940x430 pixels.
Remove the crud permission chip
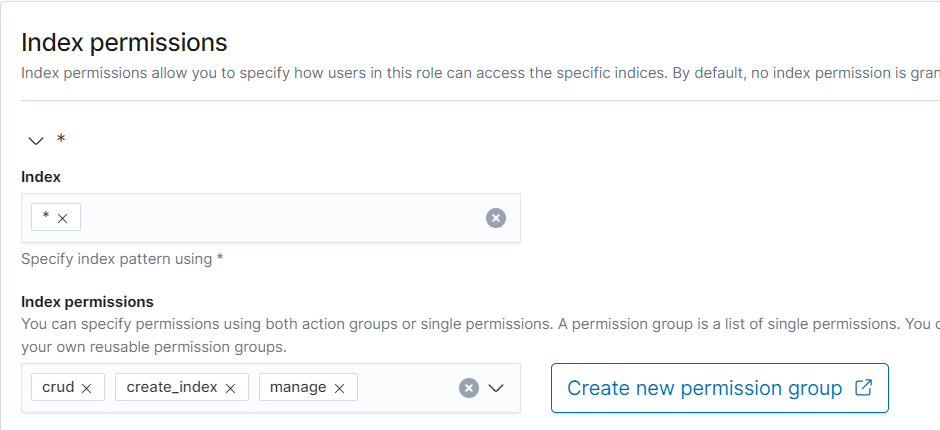[x=86, y=388]
